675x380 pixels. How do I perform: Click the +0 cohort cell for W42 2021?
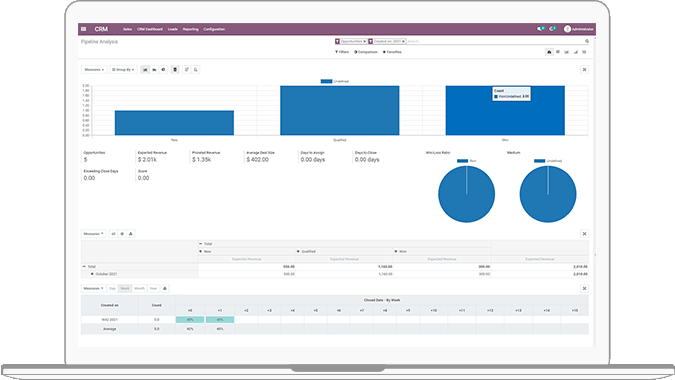click(x=190, y=320)
